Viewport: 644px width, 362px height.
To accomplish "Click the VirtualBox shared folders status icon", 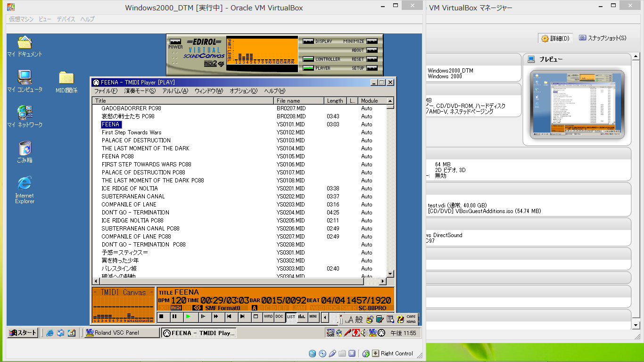I will coord(342,354).
